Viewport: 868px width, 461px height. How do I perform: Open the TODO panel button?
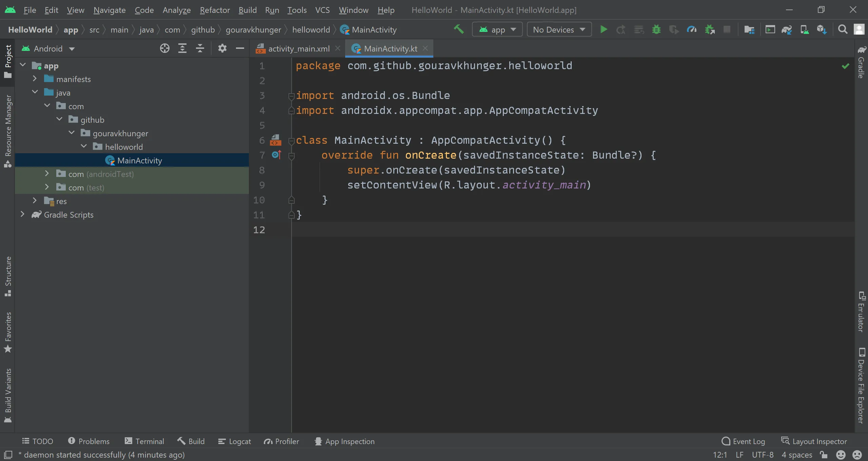(x=37, y=441)
